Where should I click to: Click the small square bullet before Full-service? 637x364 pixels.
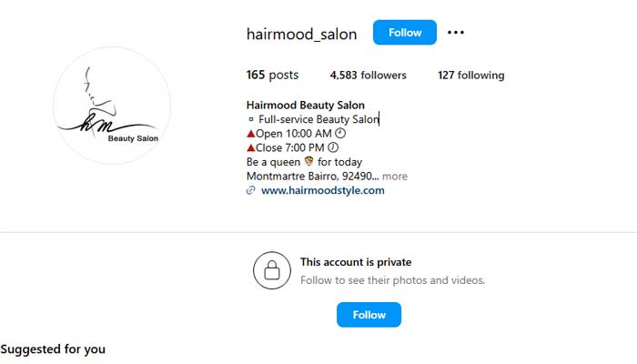[250, 119]
